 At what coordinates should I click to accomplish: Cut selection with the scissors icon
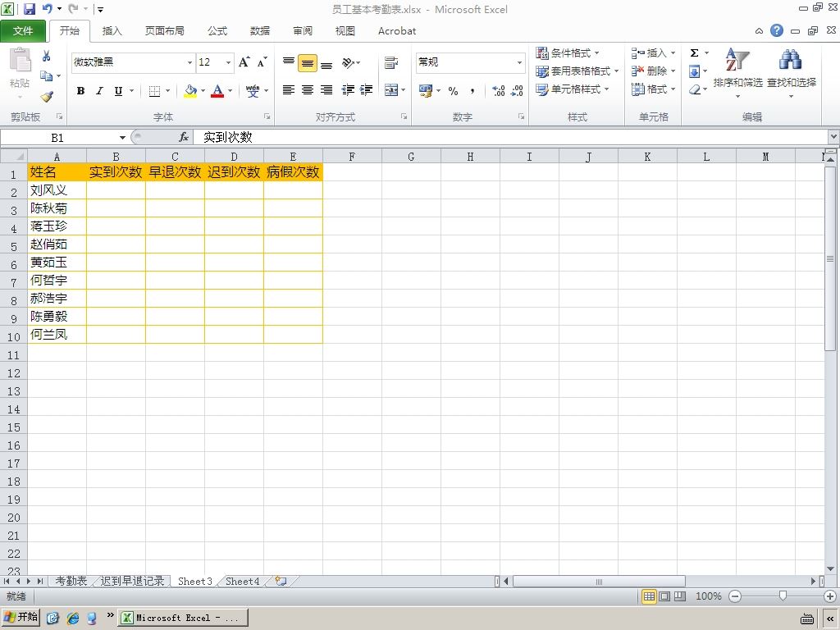point(46,57)
